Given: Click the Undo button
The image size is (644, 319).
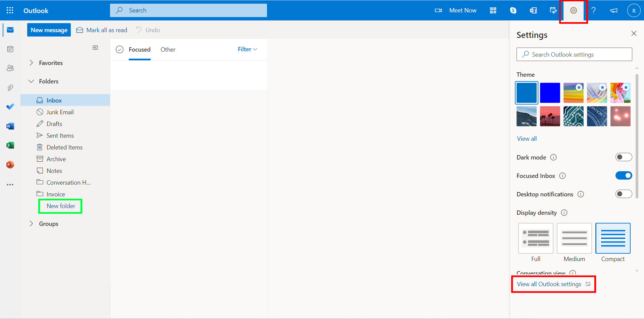Looking at the screenshot, I should pos(148,30).
